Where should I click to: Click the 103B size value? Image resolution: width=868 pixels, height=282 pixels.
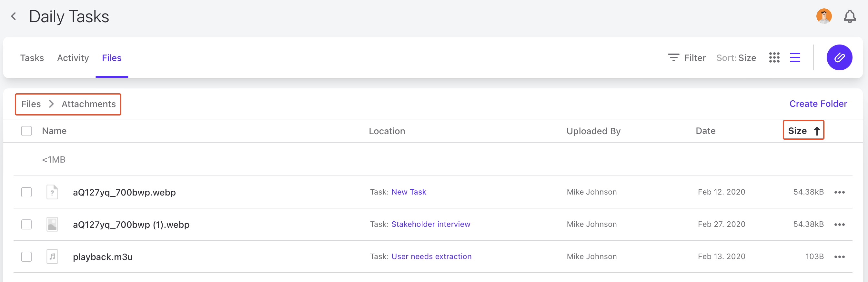tap(814, 257)
